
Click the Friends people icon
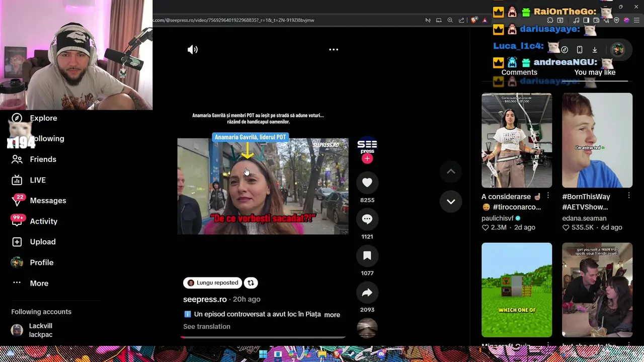17,159
